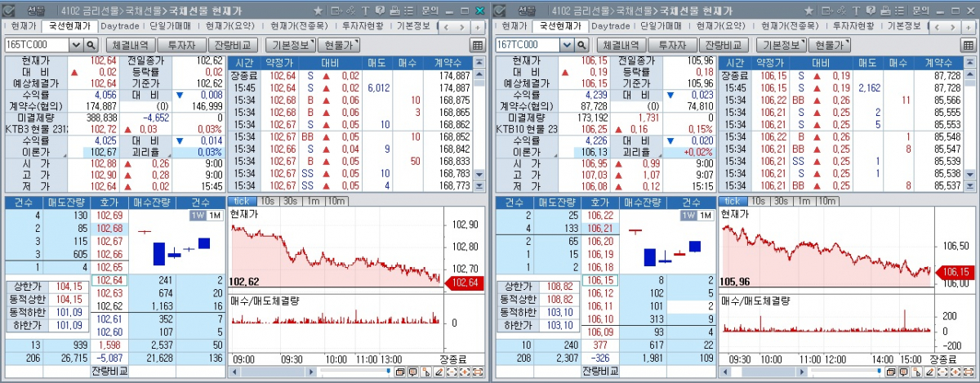Click the help question icon in right window

pyautogui.click(x=871, y=11)
